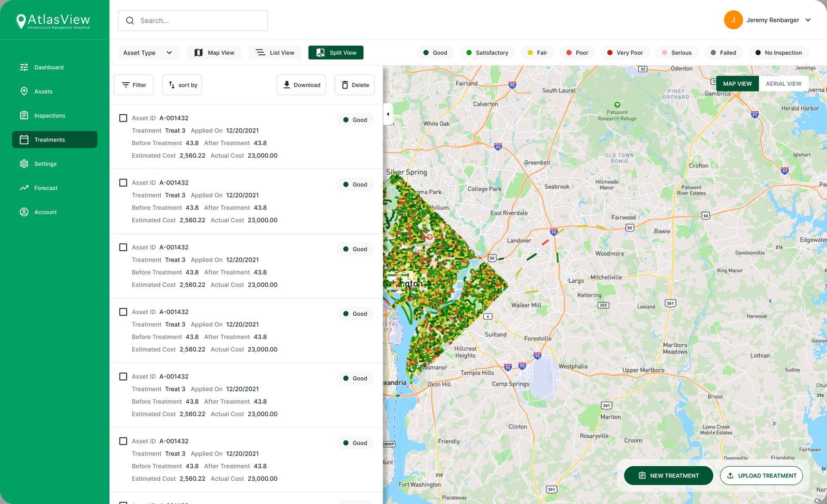Check the sixth asset row checkbox
This screenshot has height=504, width=827.
pyautogui.click(x=123, y=441)
